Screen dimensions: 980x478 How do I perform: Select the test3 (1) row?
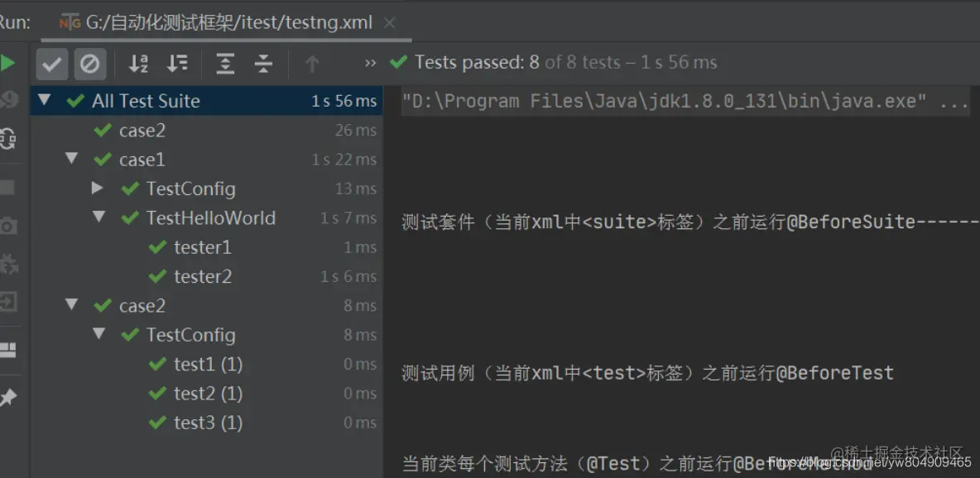click(x=207, y=423)
